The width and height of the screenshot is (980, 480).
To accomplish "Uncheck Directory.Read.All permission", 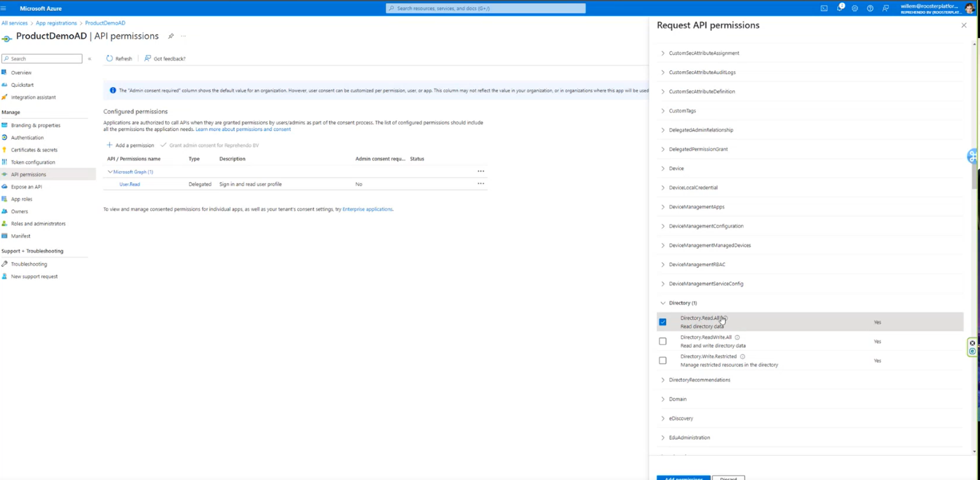I will tap(663, 322).
